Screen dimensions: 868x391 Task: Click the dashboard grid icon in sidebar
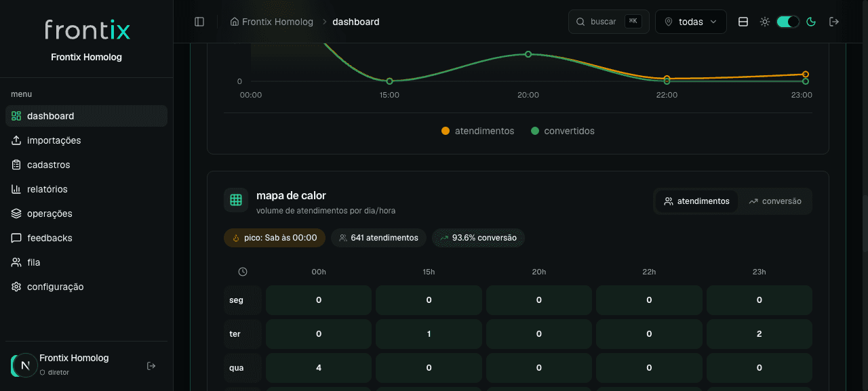pos(16,116)
